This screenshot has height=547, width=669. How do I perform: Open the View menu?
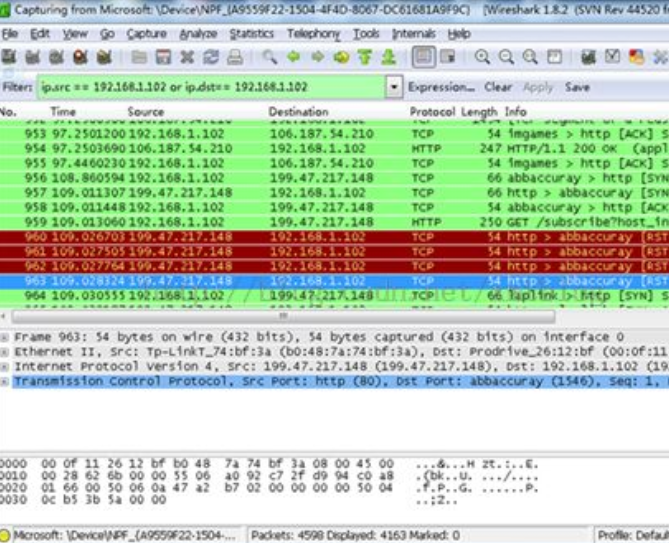point(75,34)
